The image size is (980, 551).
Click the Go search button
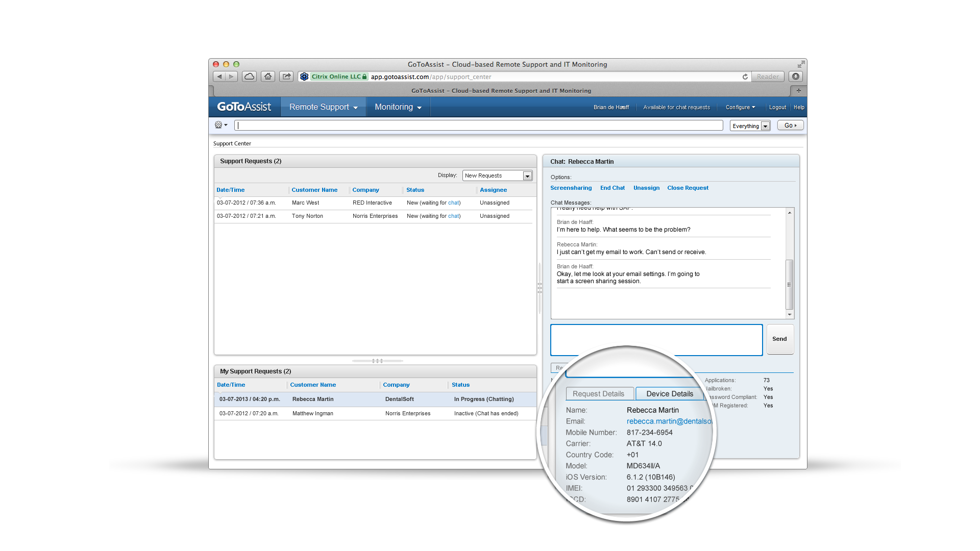click(x=790, y=126)
